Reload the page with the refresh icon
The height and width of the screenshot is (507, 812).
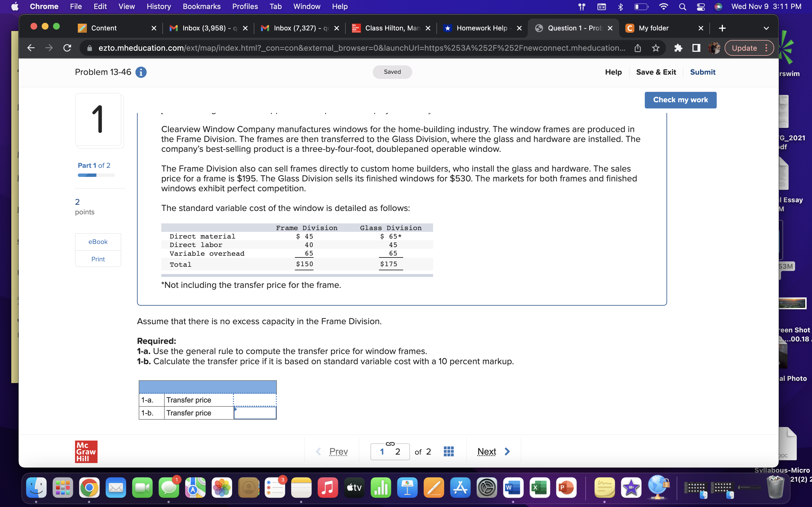pyautogui.click(x=67, y=48)
